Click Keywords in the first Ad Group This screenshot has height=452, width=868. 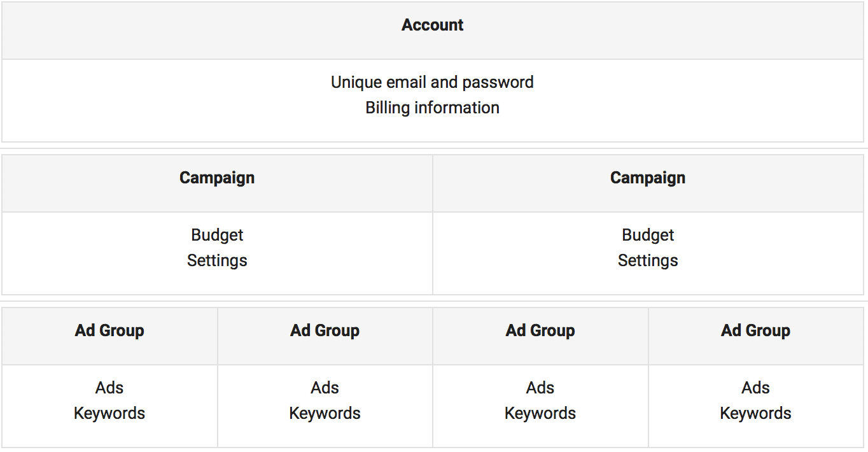[109, 413]
